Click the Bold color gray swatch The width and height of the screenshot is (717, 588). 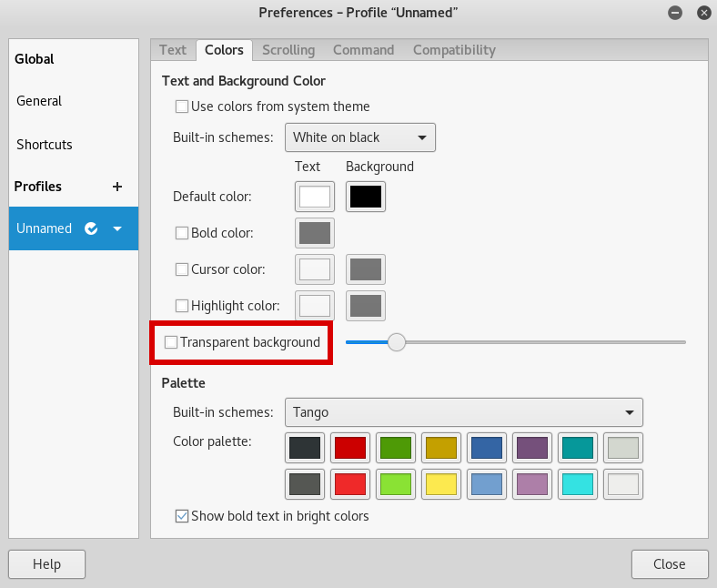tap(315, 233)
